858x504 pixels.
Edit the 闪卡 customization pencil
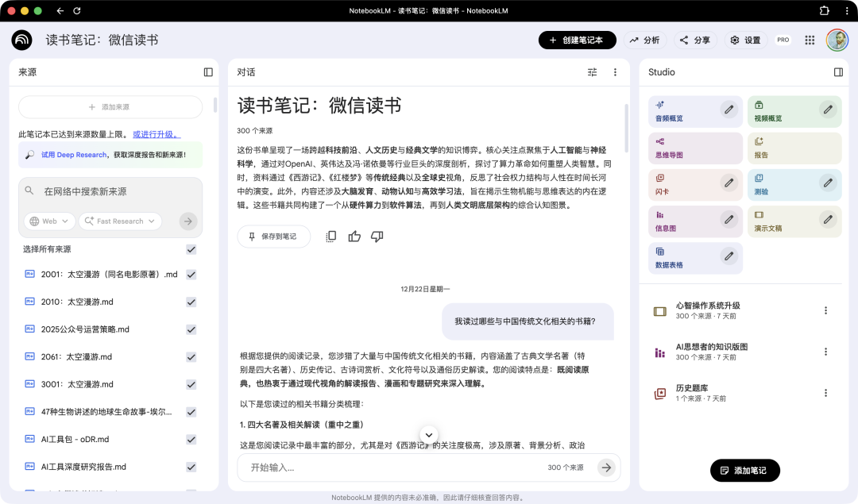coord(729,183)
